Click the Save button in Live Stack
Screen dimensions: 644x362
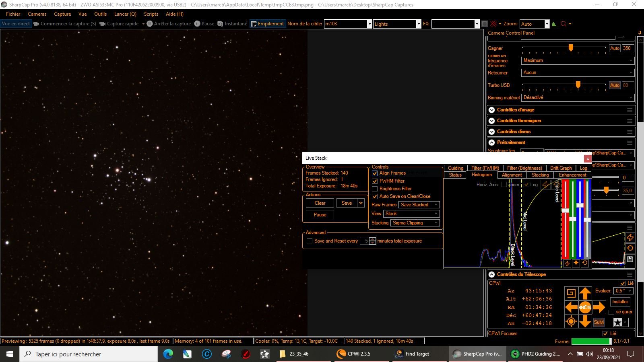pos(347,203)
